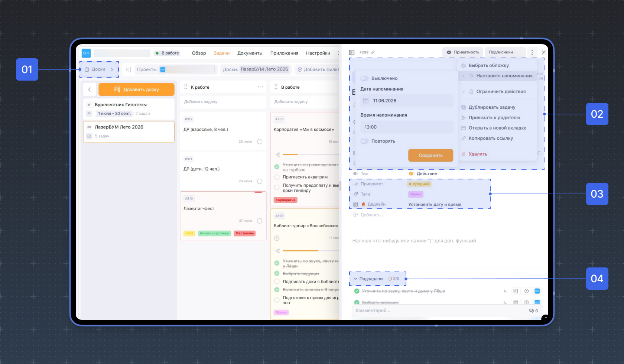Image resolution: width=624 pixels, height=364 pixels.
Task: Click the comments counter icon in comment field
Action: 531,311
